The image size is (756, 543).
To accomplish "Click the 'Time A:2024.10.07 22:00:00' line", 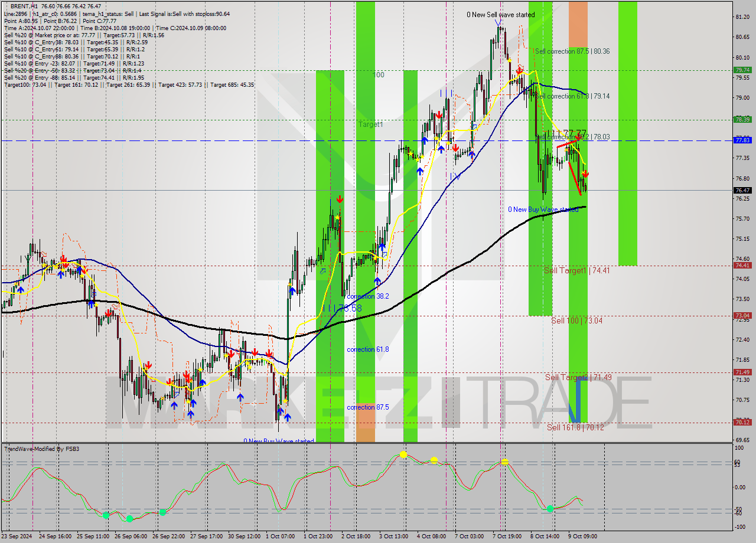I will coord(40,28).
